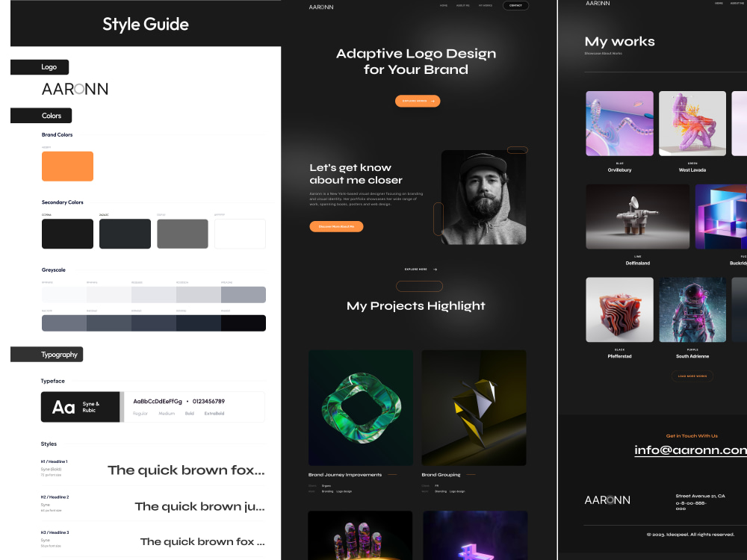Open the South Adrienne astronaut thumbnail
Image resolution: width=747 pixels, height=560 pixels.
(x=692, y=310)
